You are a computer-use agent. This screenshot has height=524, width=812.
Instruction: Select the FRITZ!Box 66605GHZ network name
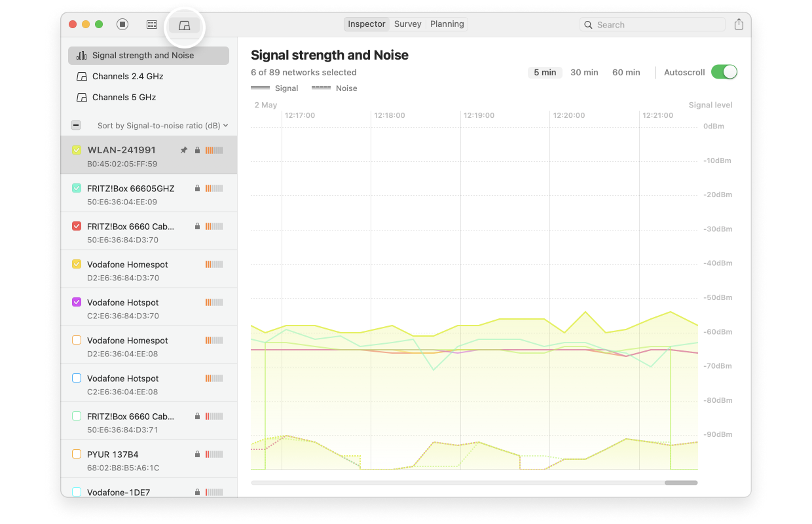pos(131,189)
